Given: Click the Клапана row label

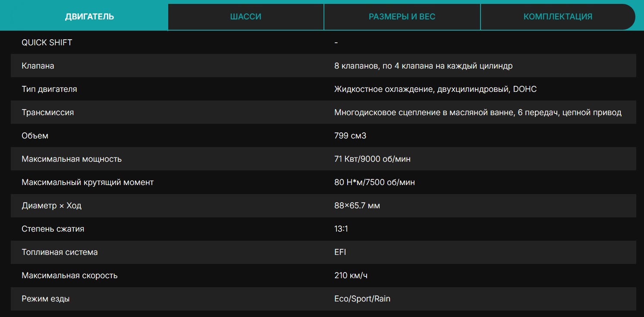Looking at the screenshot, I should [x=38, y=66].
